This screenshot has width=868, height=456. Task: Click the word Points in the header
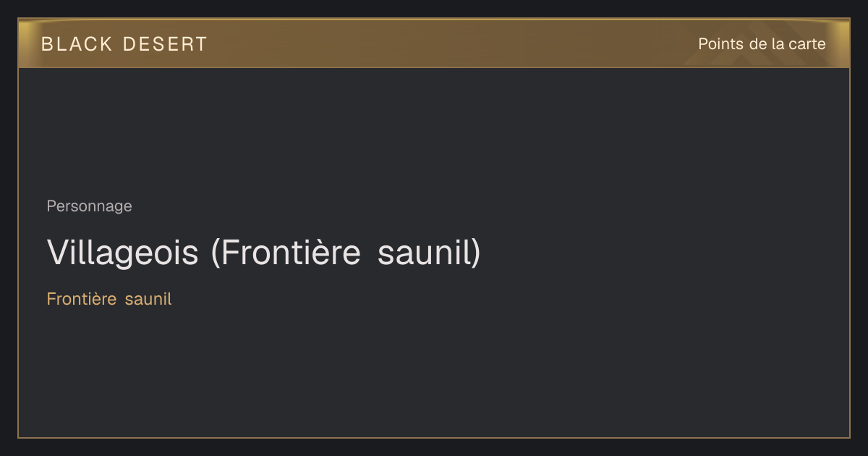[720, 44]
